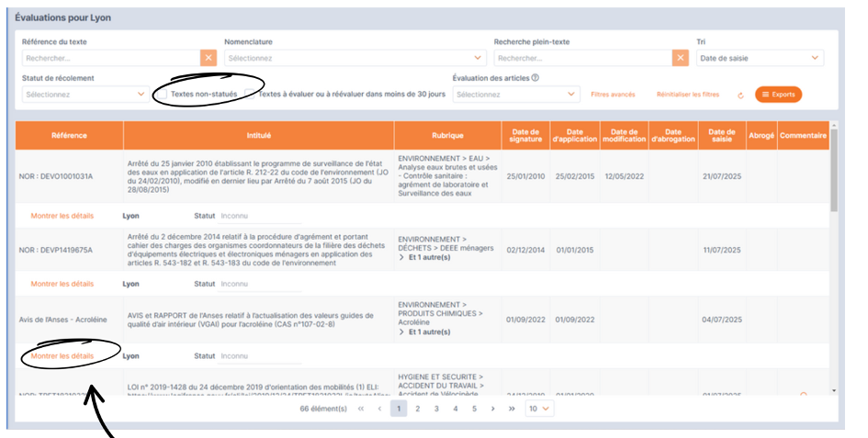The width and height of the screenshot is (868, 438).
Task: Go to page 3 of results
Action: tap(436, 408)
